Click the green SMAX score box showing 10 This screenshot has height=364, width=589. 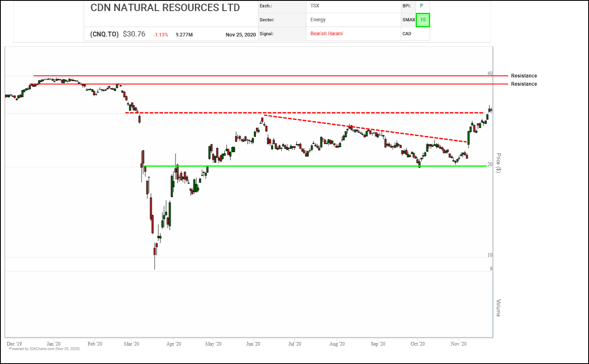click(x=422, y=20)
